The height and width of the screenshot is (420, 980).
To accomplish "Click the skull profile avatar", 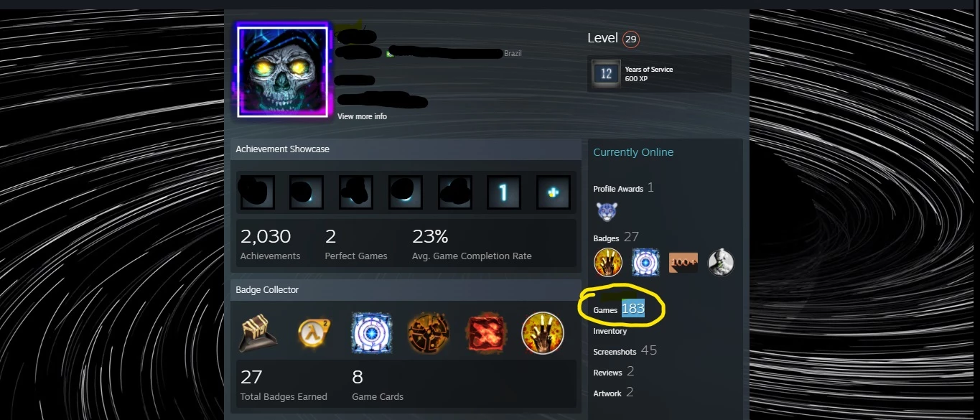I will click(282, 71).
